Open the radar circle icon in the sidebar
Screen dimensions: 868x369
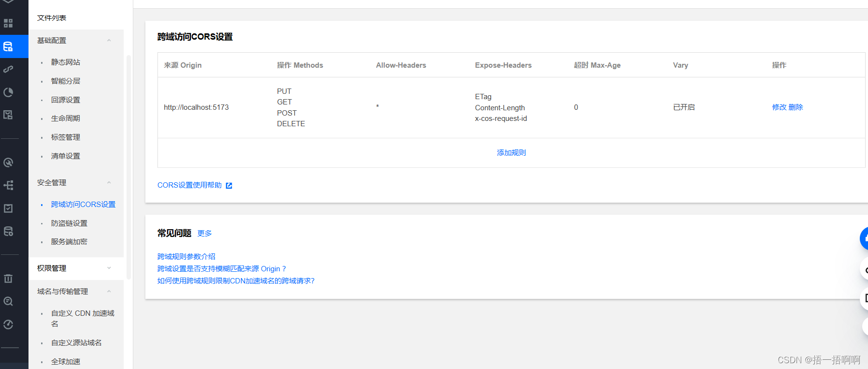point(8,162)
